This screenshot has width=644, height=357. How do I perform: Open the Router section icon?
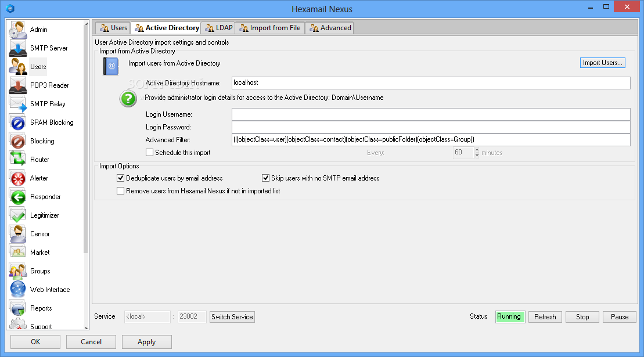[18, 160]
